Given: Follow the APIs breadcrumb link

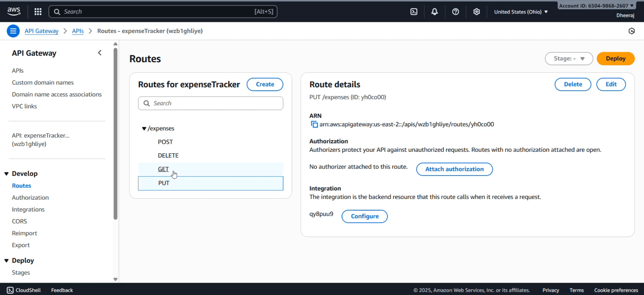Looking at the screenshot, I should (x=78, y=31).
